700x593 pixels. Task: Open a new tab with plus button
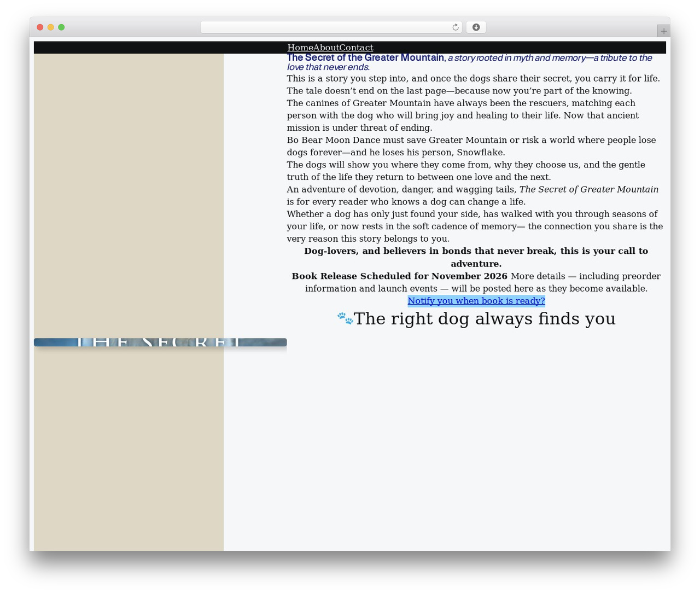663,31
